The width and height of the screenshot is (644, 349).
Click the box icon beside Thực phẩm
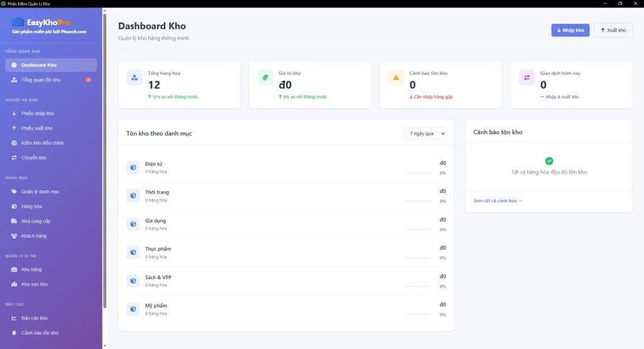(133, 252)
